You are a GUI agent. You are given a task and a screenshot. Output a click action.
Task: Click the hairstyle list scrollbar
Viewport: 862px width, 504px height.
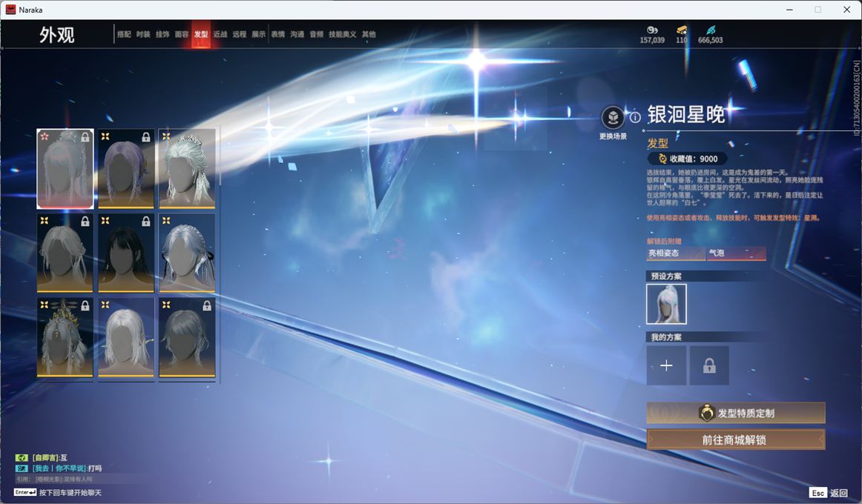pos(220,157)
